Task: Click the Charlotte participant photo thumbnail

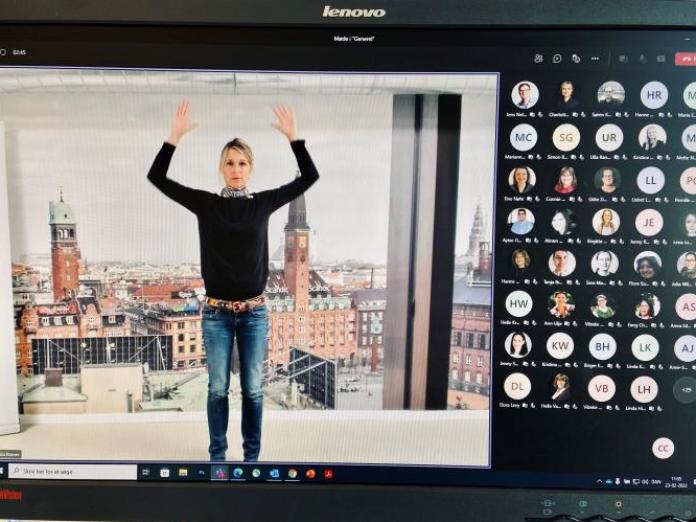Action: [x=567, y=95]
